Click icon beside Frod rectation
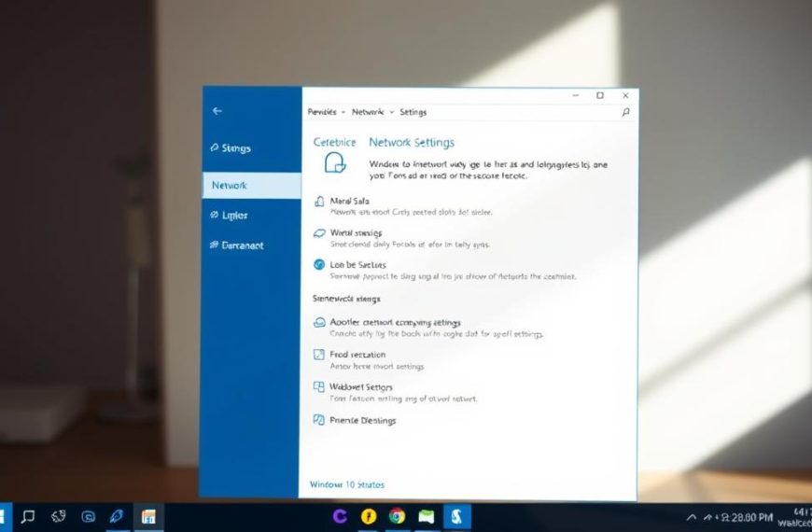Image resolution: width=812 pixels, height=532 pixels. pos(319,355)
